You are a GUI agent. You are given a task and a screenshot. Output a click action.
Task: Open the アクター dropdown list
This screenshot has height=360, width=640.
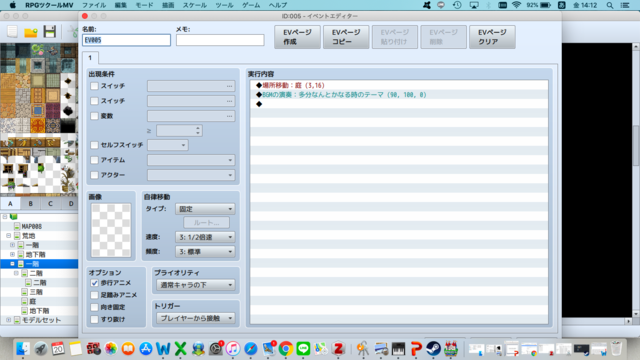coord(191,175)
